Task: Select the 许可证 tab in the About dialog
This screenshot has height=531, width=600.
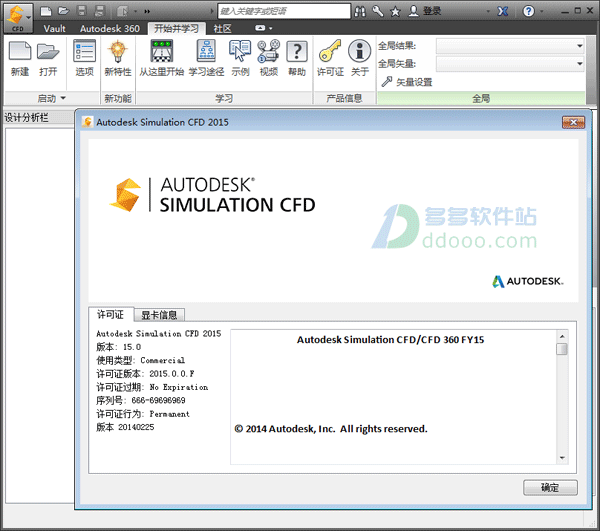Action: pyautogui.click(x=111, y=314)
